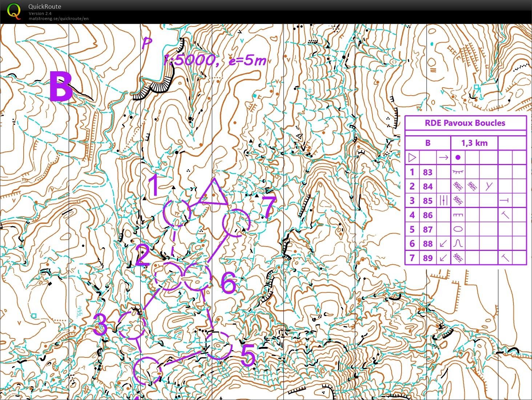Click the control circle for control 5
Image resolution: width=532 pixels, height=400 pixels.
coord(218,345)
